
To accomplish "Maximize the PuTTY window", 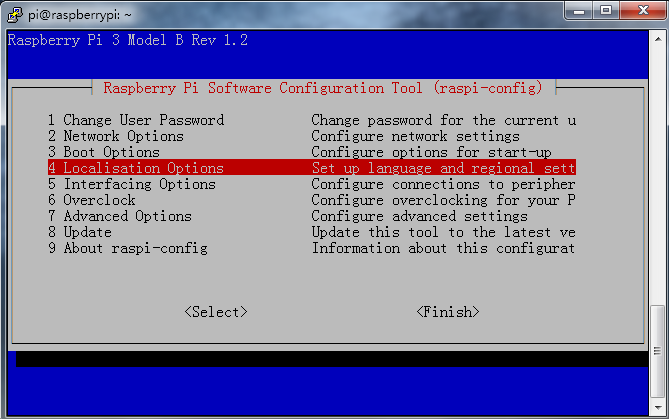I will [x=606, y=11].
